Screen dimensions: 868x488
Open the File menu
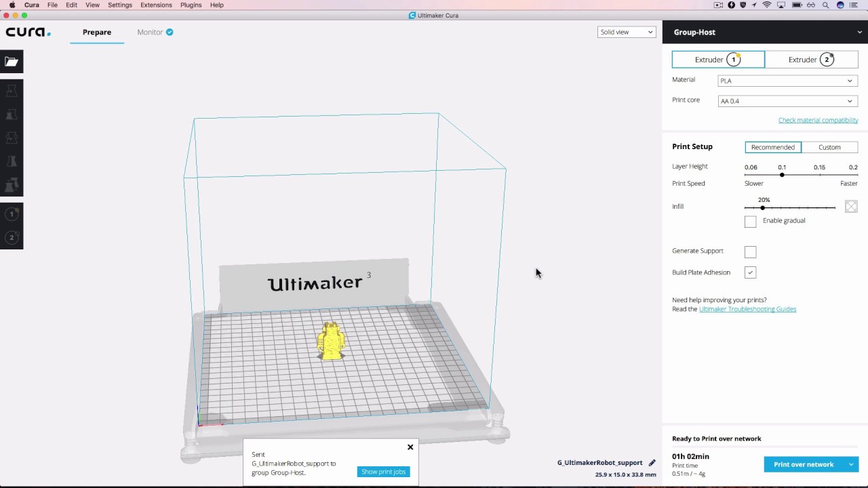[52, 5]
